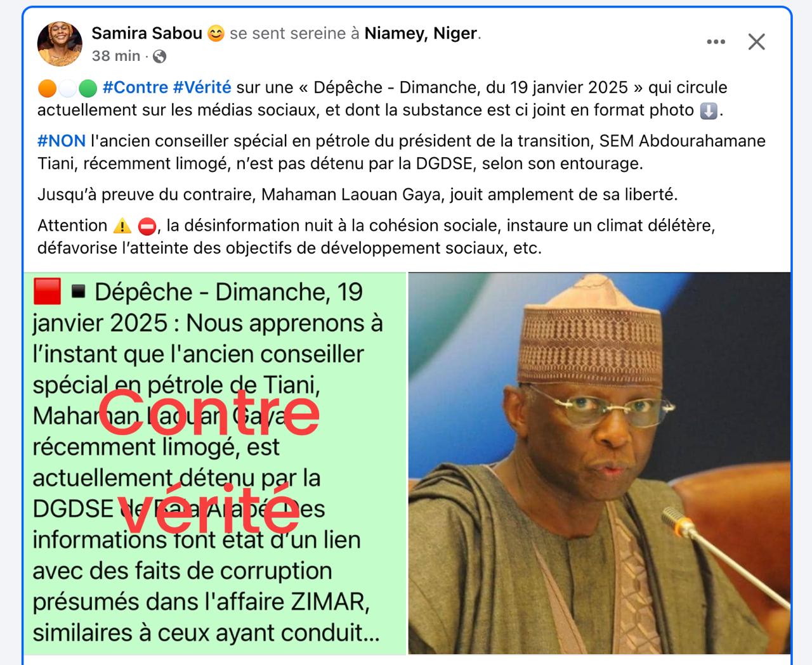The width and height of the screenshot is (812, 665).
Task: Click the #Contre hashtag
Action: point(135,87)
